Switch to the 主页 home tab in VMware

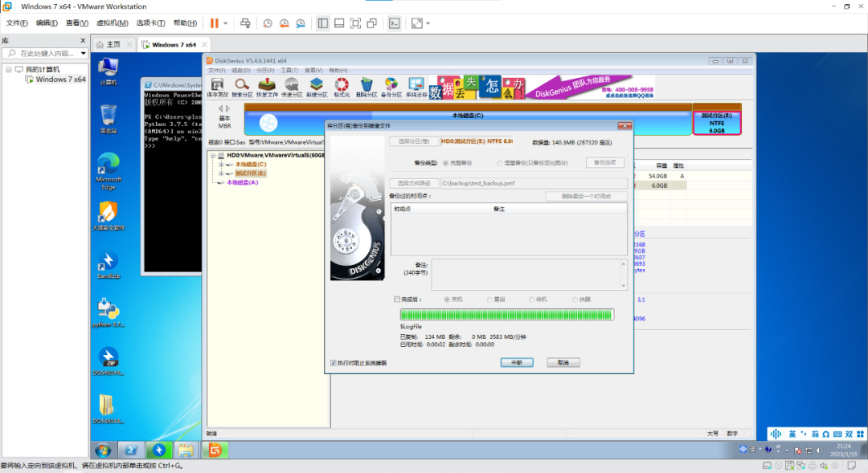113,44
